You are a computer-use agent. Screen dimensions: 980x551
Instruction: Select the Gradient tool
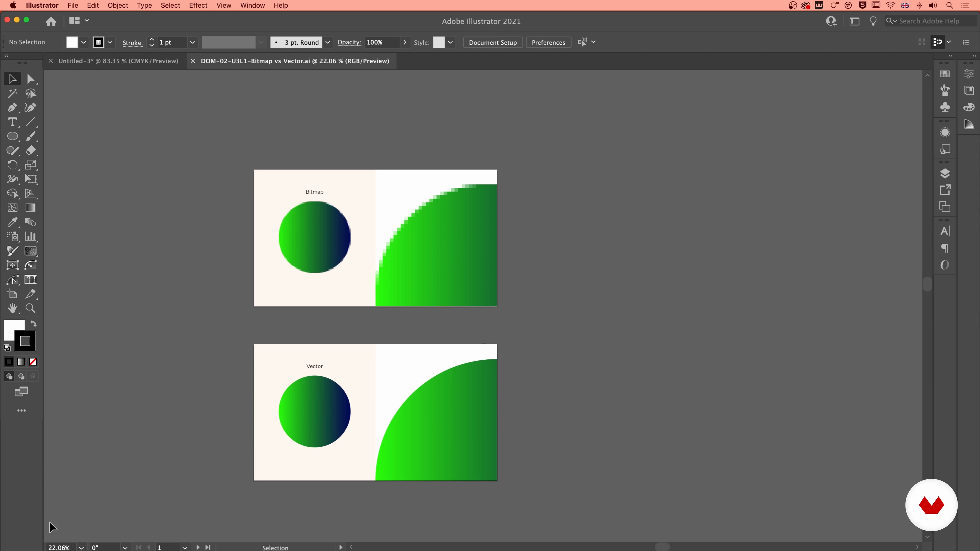click(x=30, y=208)
